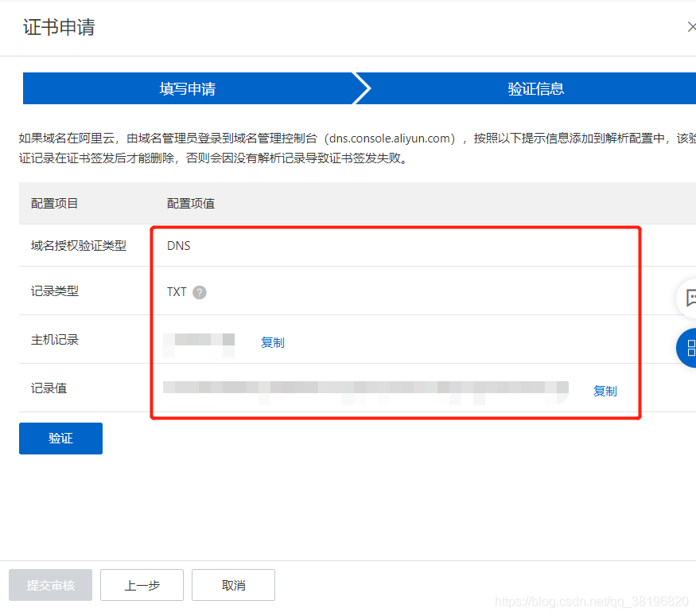
Task: Click the 配置项值 column header
Action: pos(191,204)
